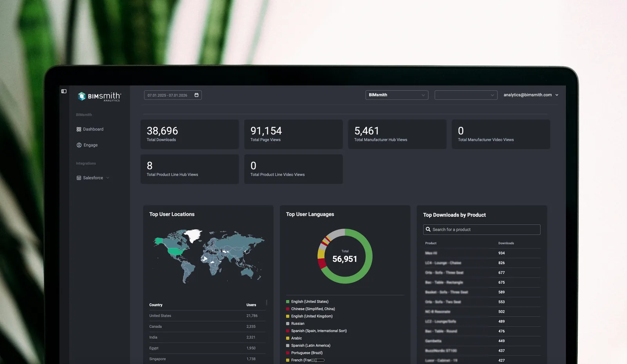
Task: Click the 589 downloads value
Action: tap(502, 292)
